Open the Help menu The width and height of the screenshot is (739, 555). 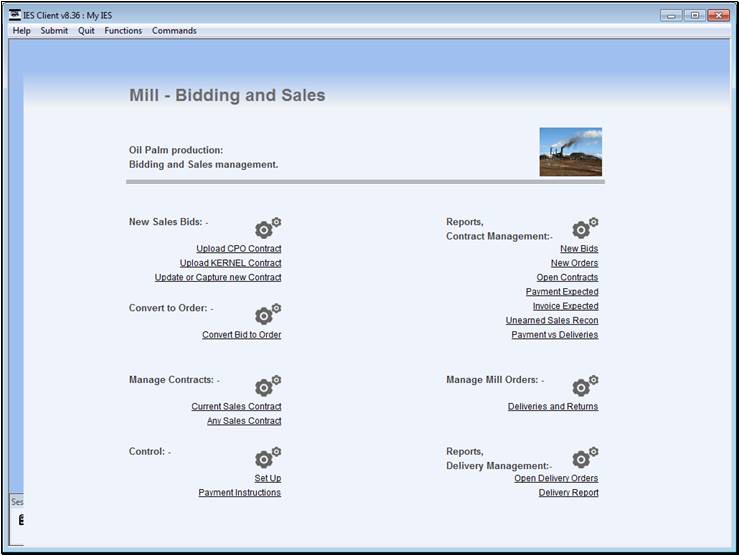(x=21, y=31)
